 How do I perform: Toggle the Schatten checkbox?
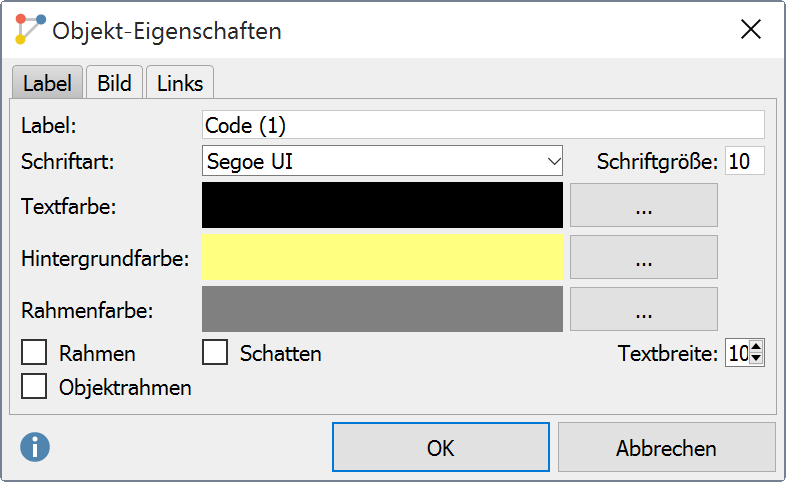tap(215, 352)
